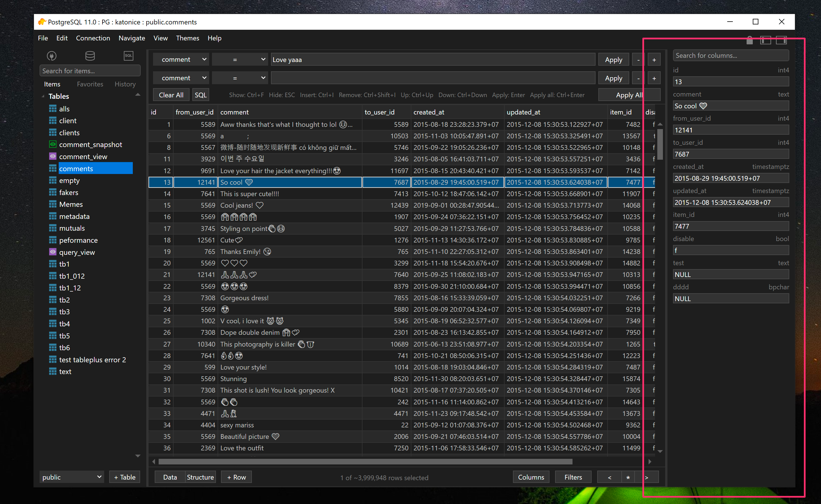Click the 'Love yaaa' filter value field

coord(433,60)
